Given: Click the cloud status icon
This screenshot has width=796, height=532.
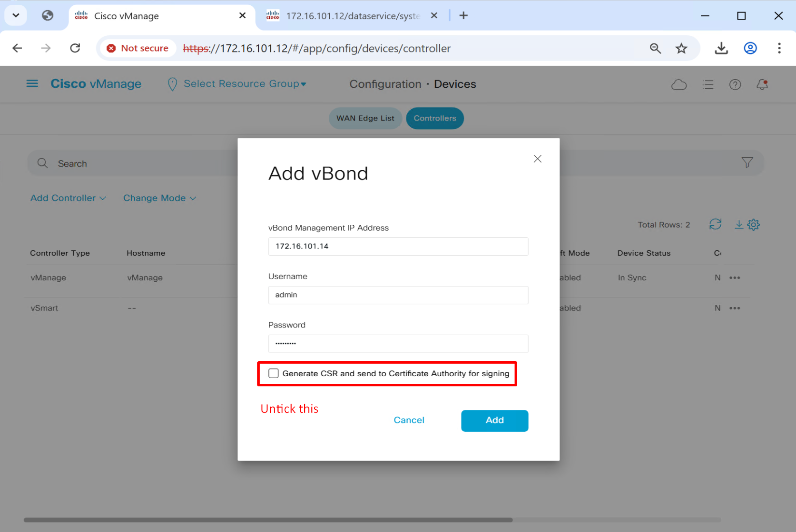Looking at the screenshot, I should (x=679, y=85).
